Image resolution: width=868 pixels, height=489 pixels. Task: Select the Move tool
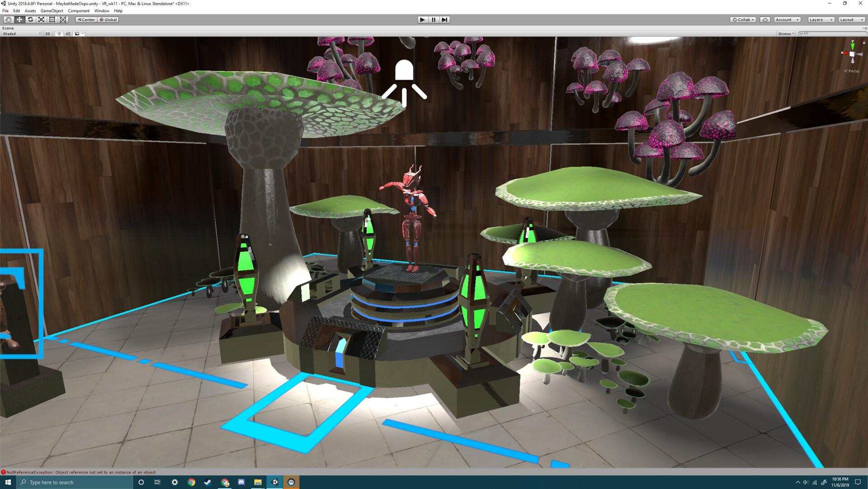tap(19, 19)
